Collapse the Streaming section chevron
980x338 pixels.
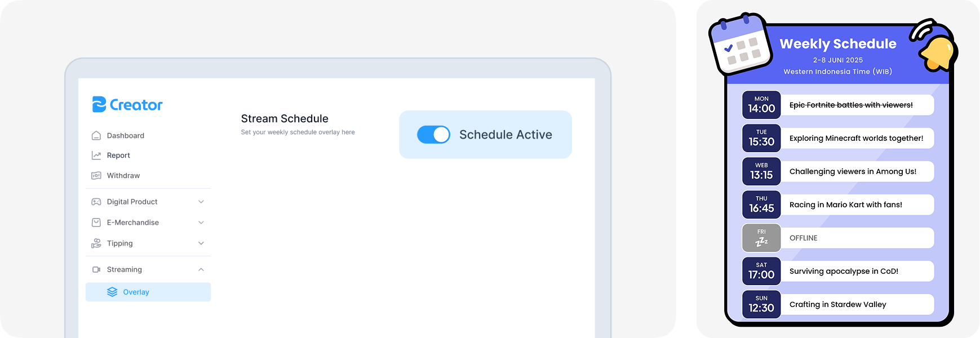[x=201, y=270]
